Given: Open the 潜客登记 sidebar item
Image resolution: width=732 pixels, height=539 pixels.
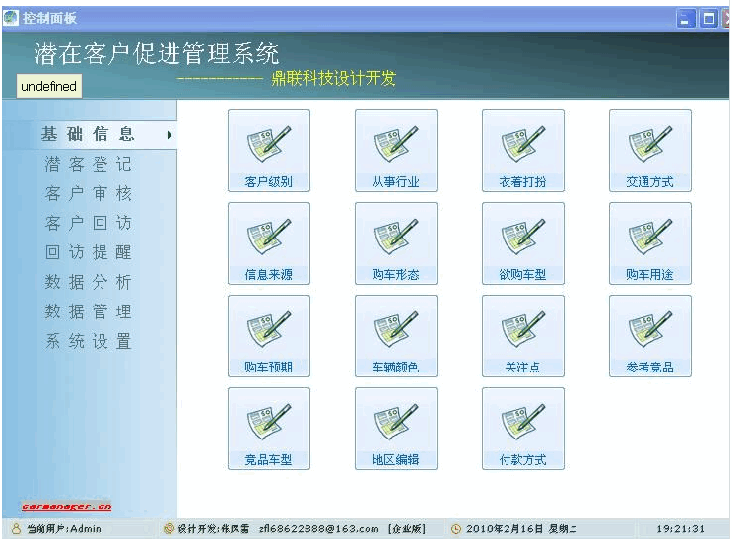Looking at the screenshot, I should point(88,164).
